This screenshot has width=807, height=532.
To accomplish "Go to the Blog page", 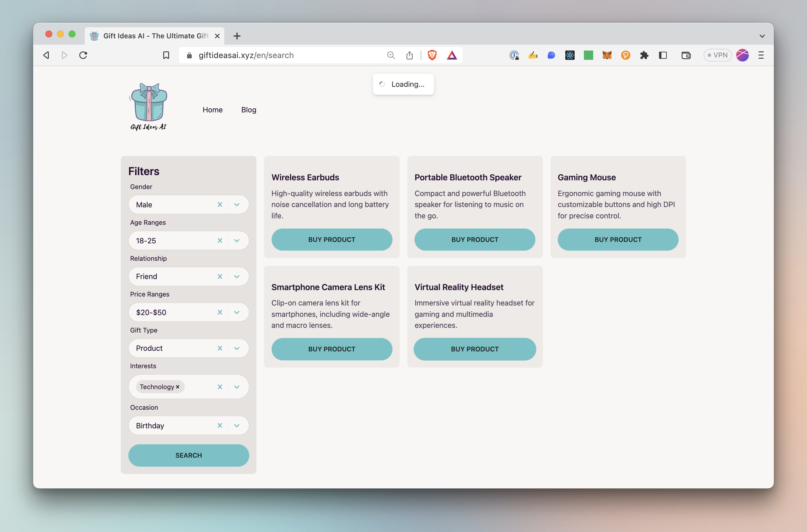I will coord(249,109).
